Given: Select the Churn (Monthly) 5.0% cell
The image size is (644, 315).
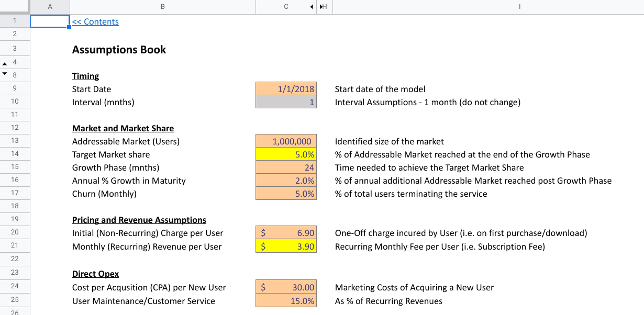Looking at the screenshot, I should (x=286, y=193).
